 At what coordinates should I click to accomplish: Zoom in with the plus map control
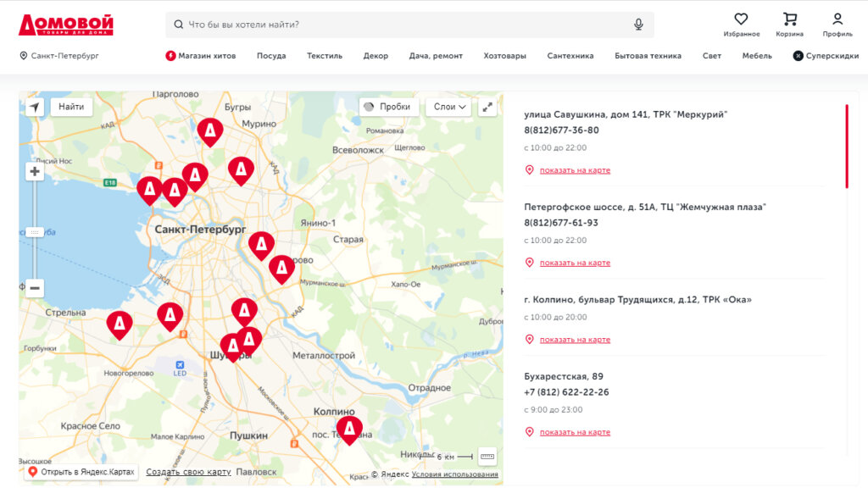pos(34,171)
